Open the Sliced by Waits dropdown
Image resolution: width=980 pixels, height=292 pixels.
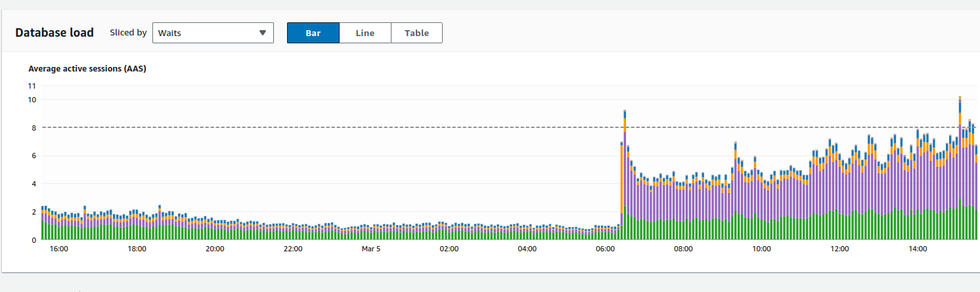click(x=212, y=33)
